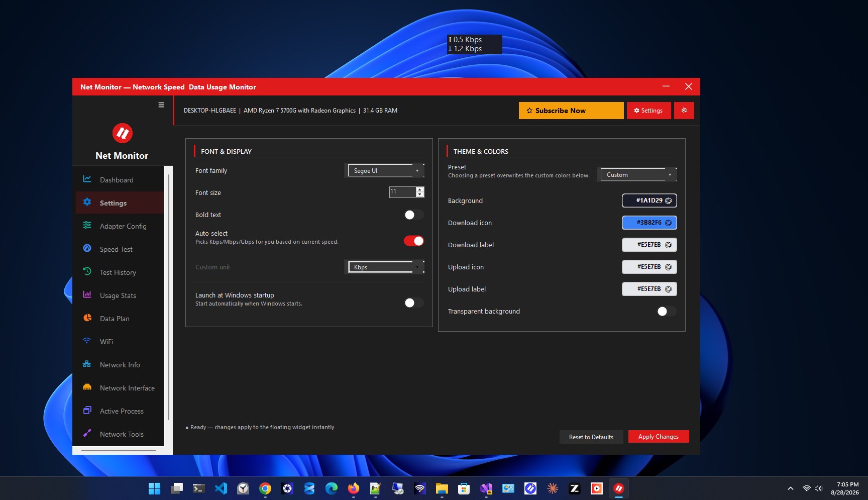Viewport: 868px width, 500px height.
Task: Click the Download icon color swatch #3B82F6
Action: (x=649, y=223)
